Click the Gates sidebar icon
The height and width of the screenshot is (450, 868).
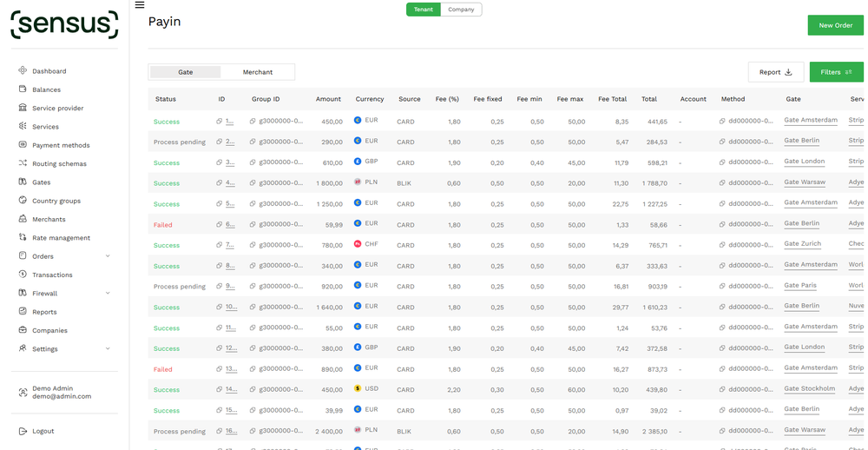tap(23, 182)
